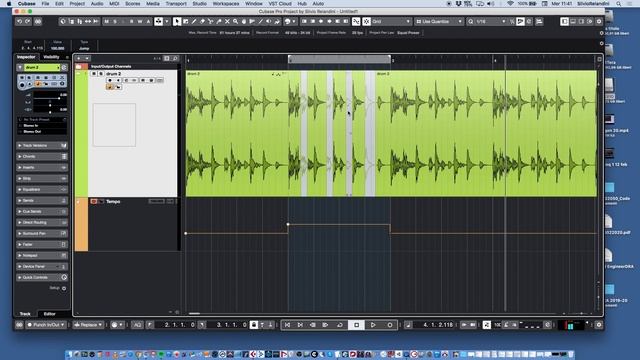Image resolution: width=640 pixels, height=360 pixels.
Task: Select the Draw pencil tool
Action: coord(194,21)
